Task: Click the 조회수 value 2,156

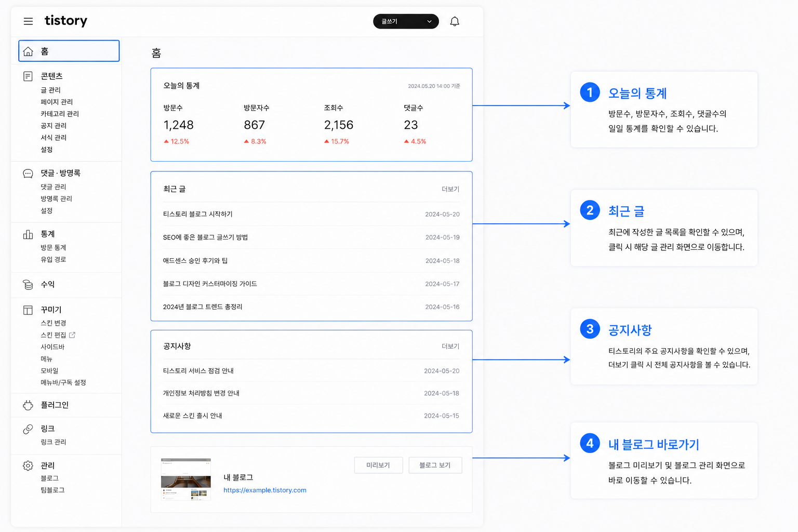Action: (x=339, y=125)
